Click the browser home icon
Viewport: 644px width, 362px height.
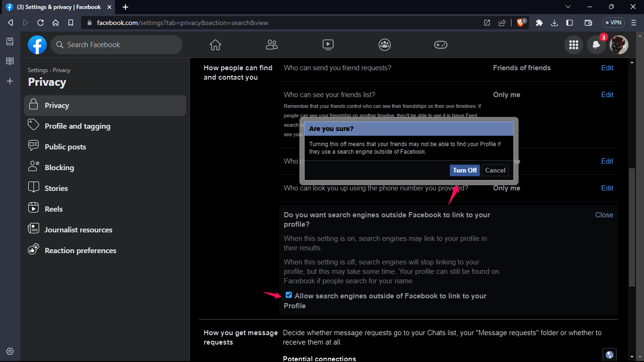(56, 23)
